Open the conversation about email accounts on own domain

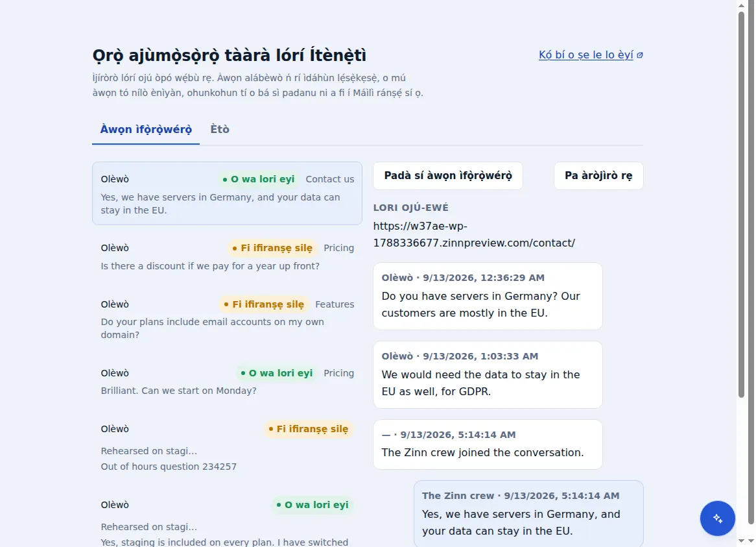point(227,319)
